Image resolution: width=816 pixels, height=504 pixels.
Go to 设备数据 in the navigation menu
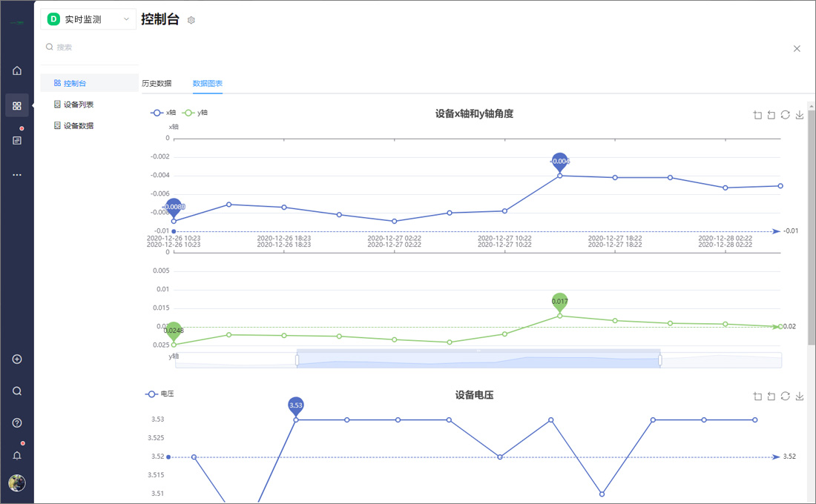(x=78, y=126)
